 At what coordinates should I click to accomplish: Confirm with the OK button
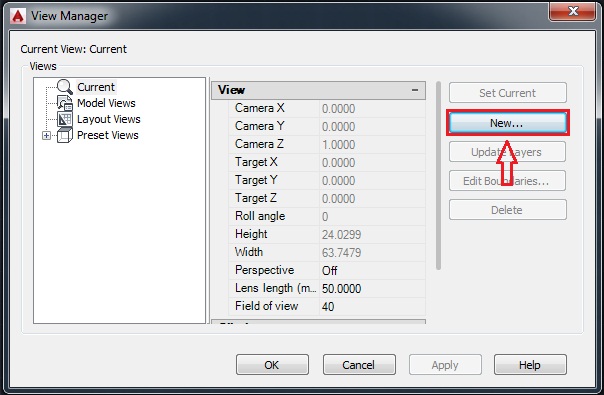pos(272,365)
